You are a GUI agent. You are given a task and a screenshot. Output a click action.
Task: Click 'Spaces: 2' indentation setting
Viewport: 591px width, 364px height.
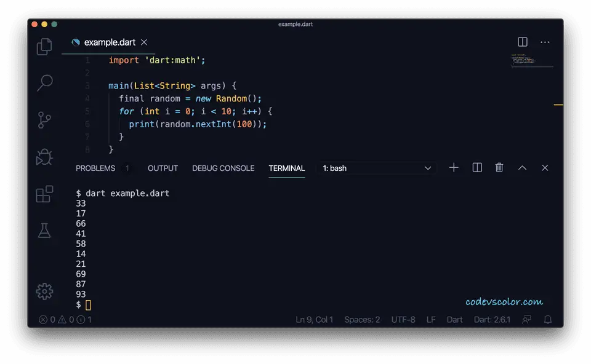tap(362, 320)
